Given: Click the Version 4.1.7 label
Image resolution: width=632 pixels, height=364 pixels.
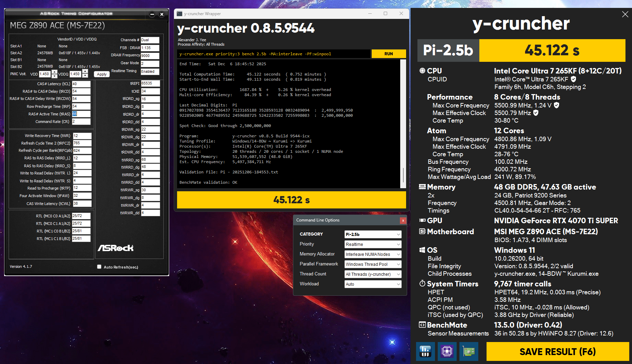Looking at the screenshot, I should tap(21, 266).
